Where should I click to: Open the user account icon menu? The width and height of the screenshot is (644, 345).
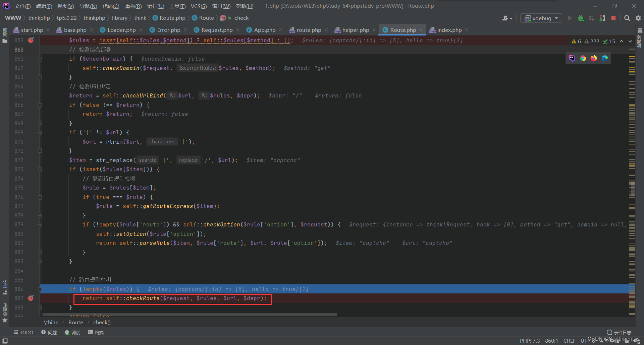[507, 18]
